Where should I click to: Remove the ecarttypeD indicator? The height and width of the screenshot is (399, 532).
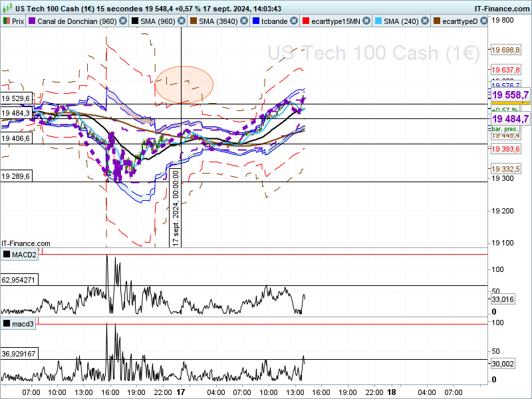(484, 21)
